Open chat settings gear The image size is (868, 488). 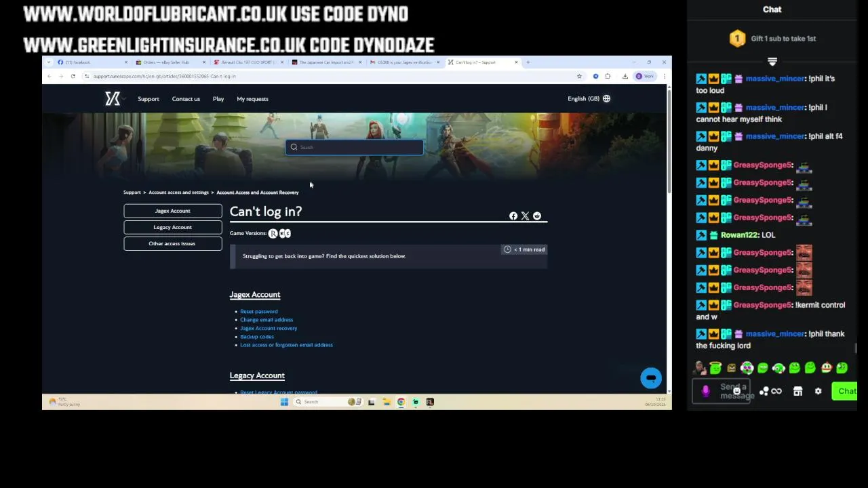click(818, 391)
